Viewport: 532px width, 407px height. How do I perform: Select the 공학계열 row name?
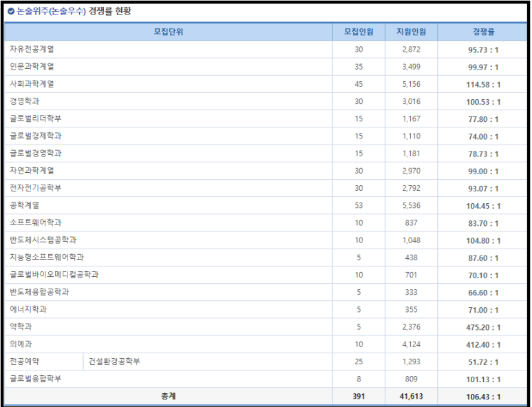[x=24, y=205]
